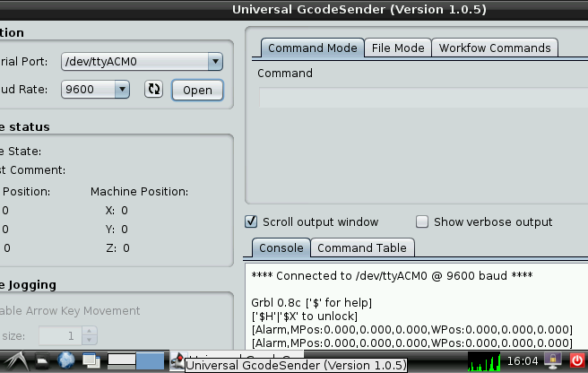Screen dimensions: 588x373
Task: Switch to first workspace in pager
Action: tap(122, 361)
